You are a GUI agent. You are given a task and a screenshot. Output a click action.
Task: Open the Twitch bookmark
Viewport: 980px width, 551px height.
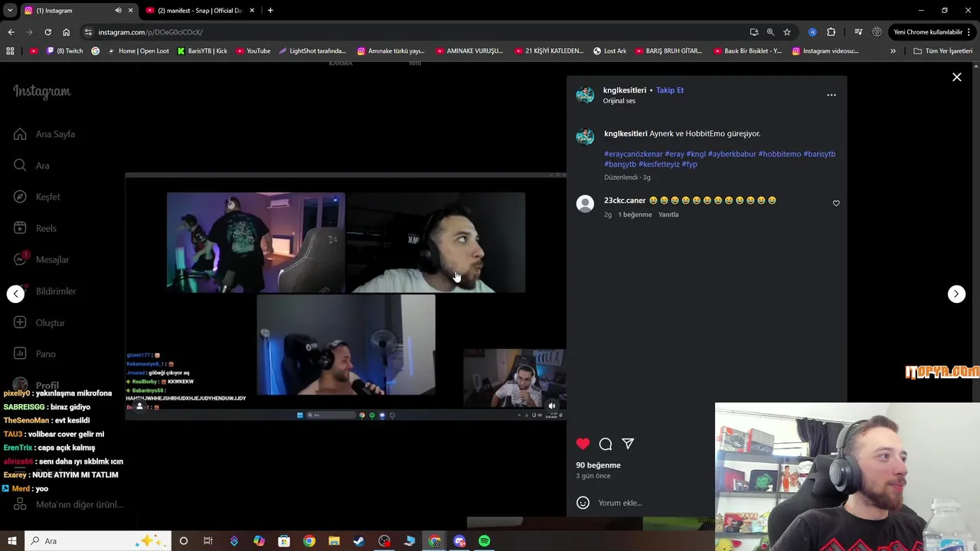point(65,51)
